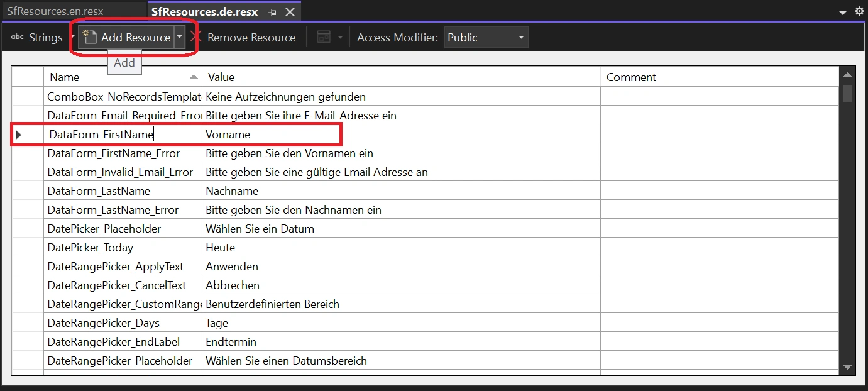Select the DataForm_LastName_Error name cell

[123, 210]
